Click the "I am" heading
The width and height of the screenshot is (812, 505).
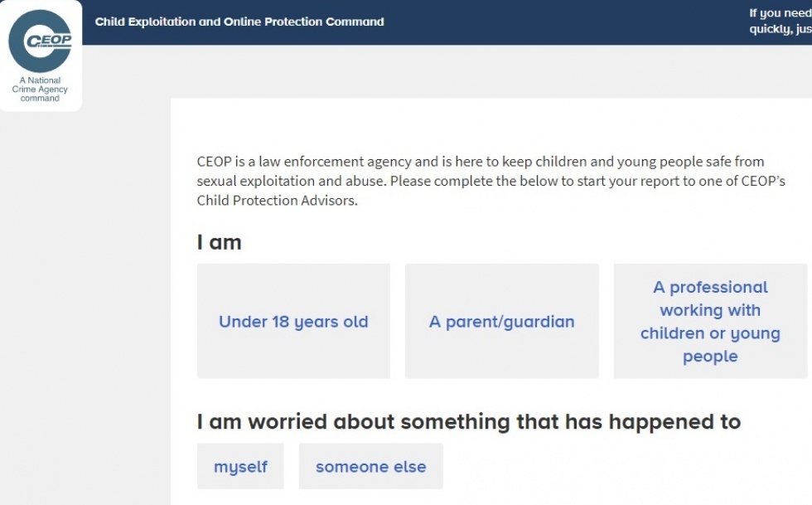click(x=217, y=242)
